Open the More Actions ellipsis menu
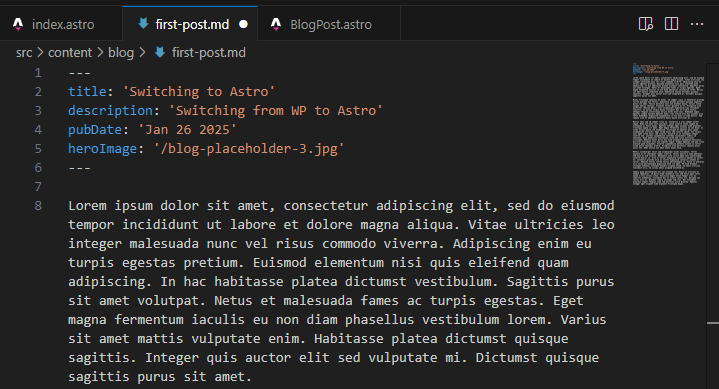 click(x=697, y=24)
